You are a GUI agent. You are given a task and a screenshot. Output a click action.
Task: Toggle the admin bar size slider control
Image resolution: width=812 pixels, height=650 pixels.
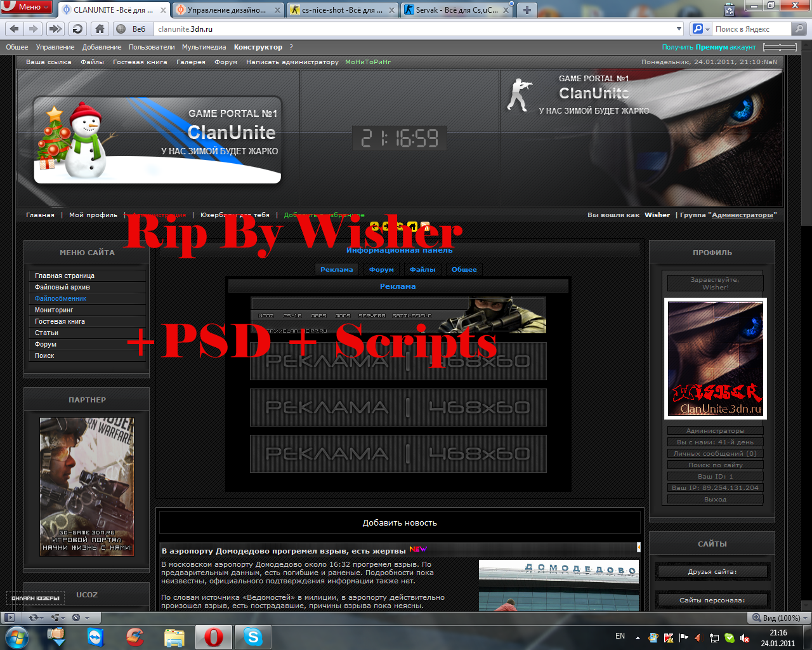point(780,47)
